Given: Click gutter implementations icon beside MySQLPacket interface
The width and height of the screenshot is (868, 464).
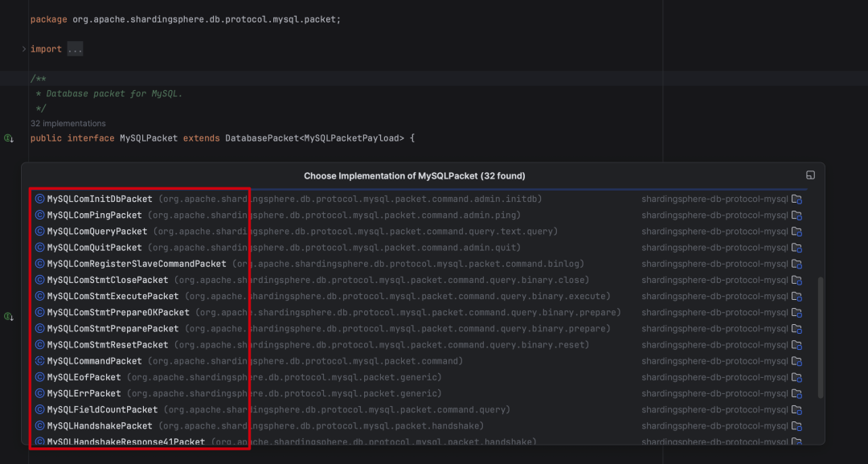Looking at the screenshot, I should (9, 138).
